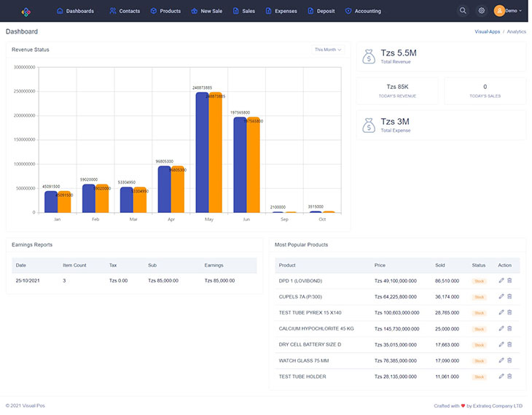Image resolution: width=532 pixels, height=415 pixels.
Task: Click the Visual-Apps breadcrumb link
Action: click(487, 32)
